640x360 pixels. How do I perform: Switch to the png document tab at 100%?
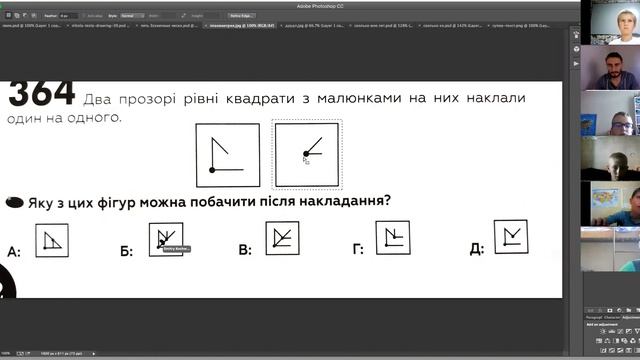[x=520, y=26]
